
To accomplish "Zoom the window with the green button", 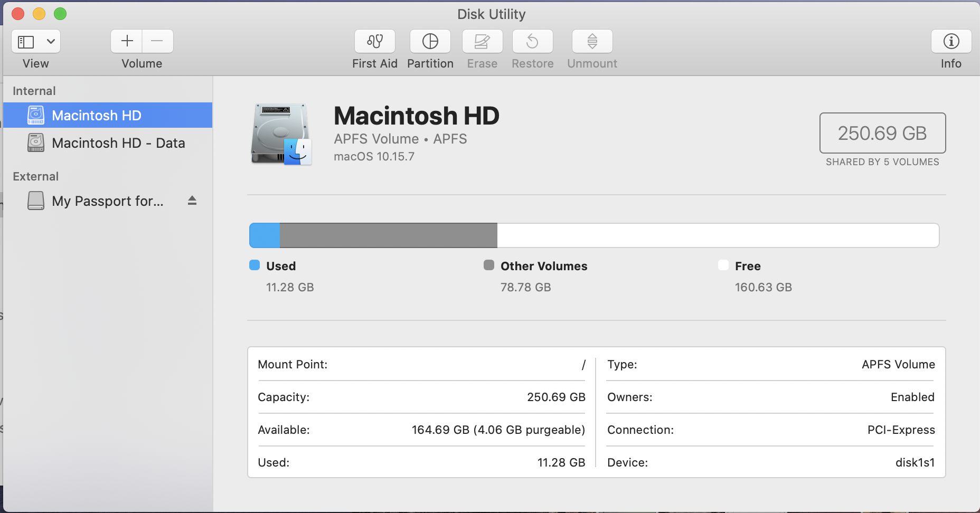I will point(60,14).
